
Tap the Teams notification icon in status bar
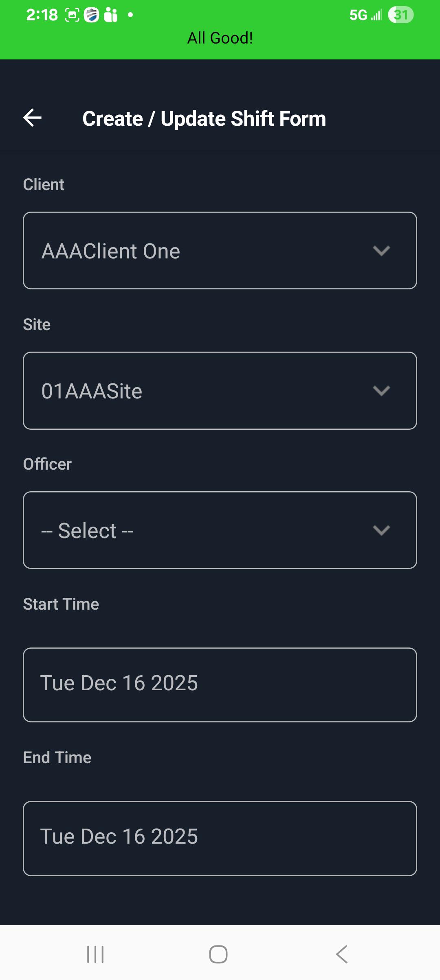tap(110, 15)
